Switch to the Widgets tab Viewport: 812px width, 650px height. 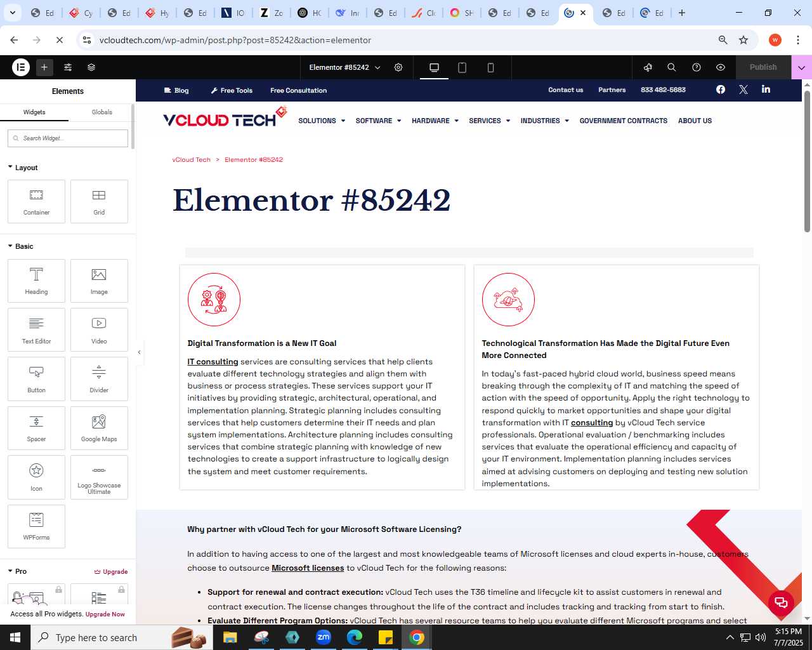coord(34,112)
